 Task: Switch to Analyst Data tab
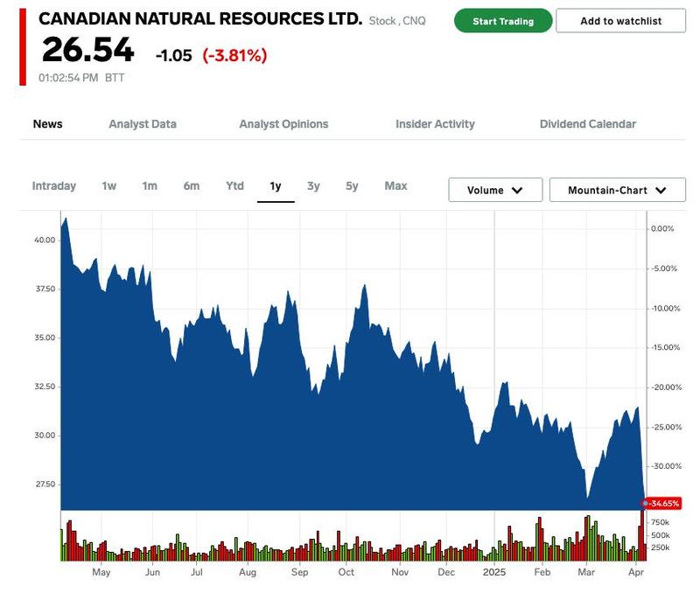pos(143,124)
